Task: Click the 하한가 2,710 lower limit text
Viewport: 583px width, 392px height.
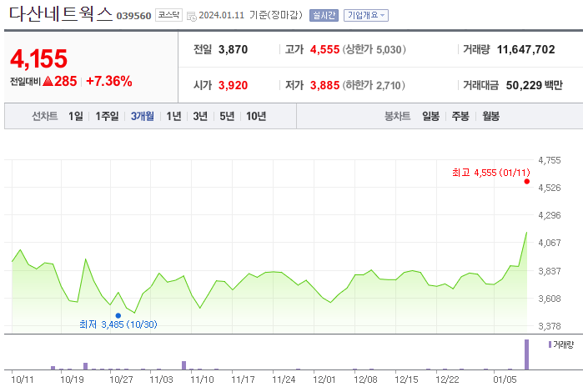Action: [x=374, y=85]
